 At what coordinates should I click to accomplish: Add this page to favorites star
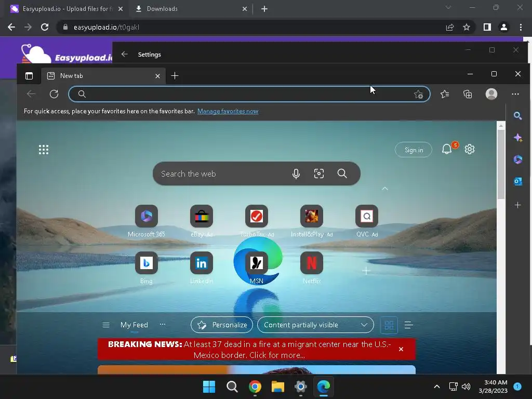click(418, 95)
